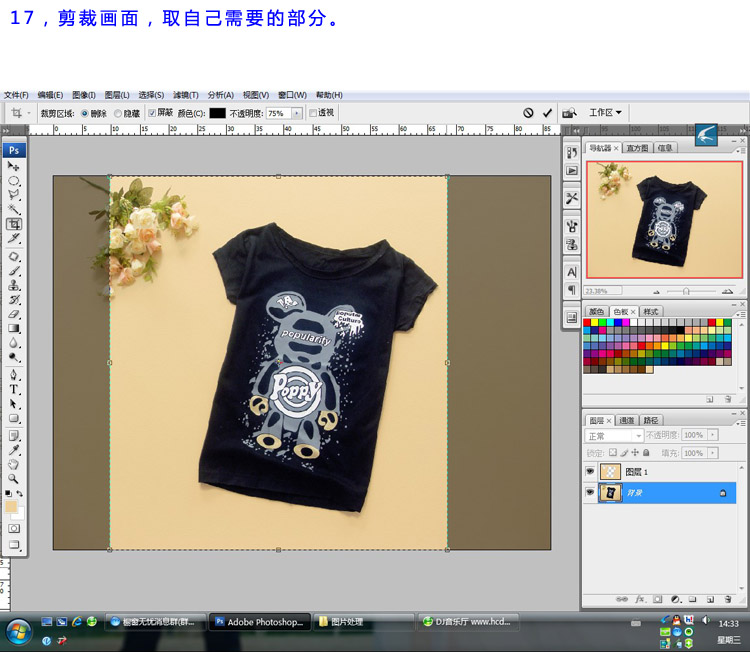Switch to the 直方图 histogram tab

(637, 148)
